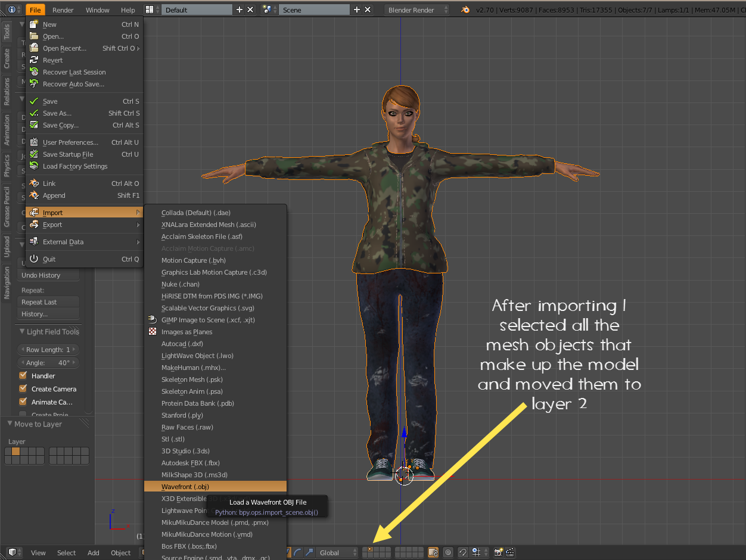Open the editor type selector at top-left
This screenshot has height=560, width=746.
14,10
